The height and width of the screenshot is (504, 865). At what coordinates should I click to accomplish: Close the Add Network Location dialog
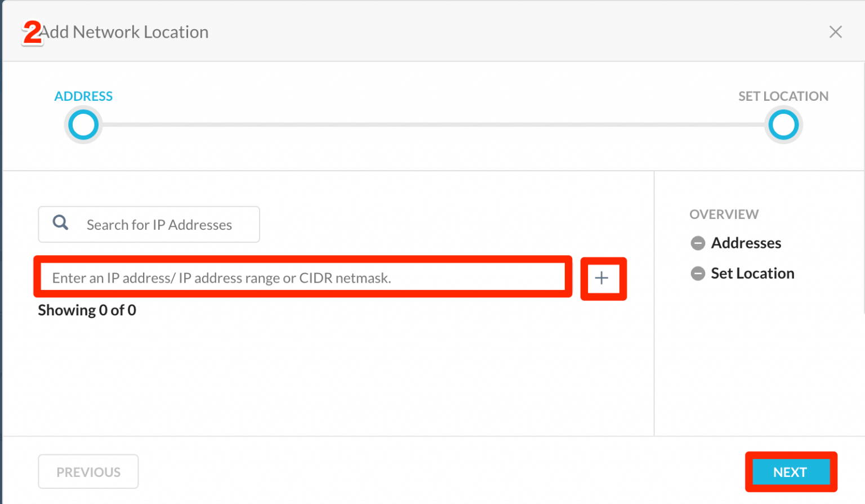point(835,32)
